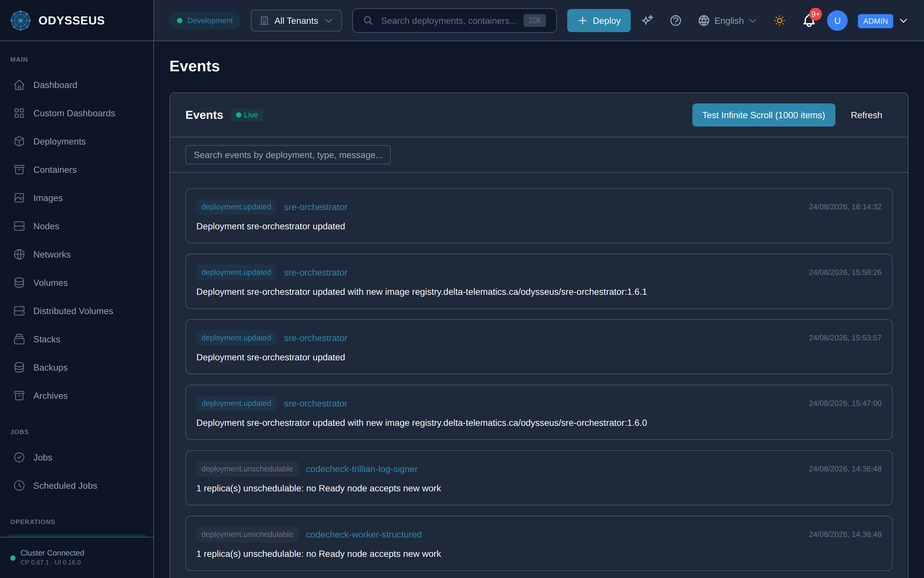This screenshot has width=924, height=578.
Task: Open the help question-mark icon
Action: 675,21
